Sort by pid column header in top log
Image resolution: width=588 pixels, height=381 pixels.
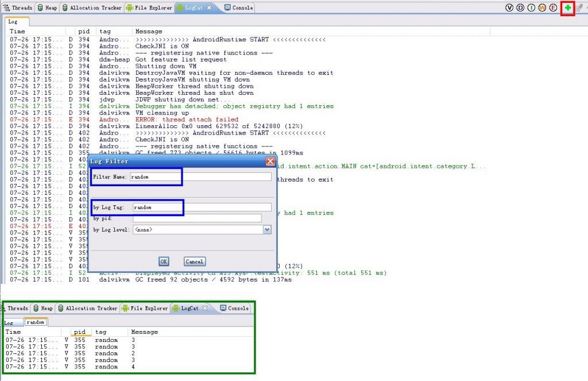[84, 32]
